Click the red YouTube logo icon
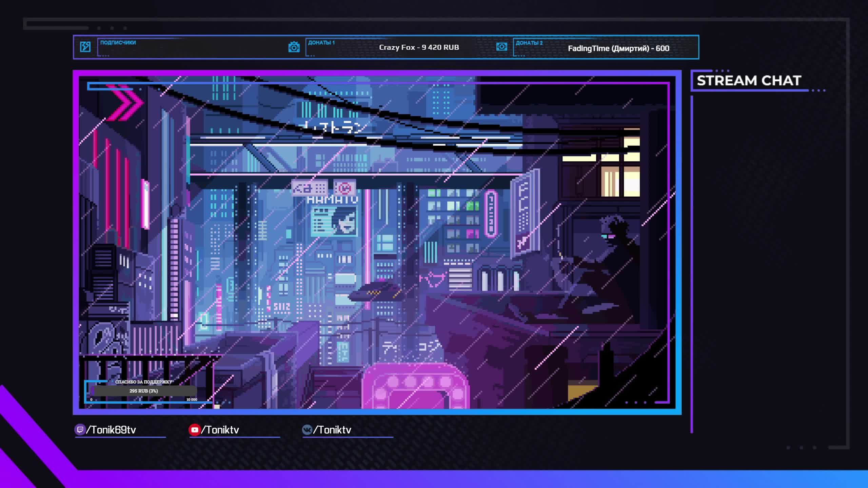Image resolution: width=868 pixels, height=488 pixels. [195, 430]
